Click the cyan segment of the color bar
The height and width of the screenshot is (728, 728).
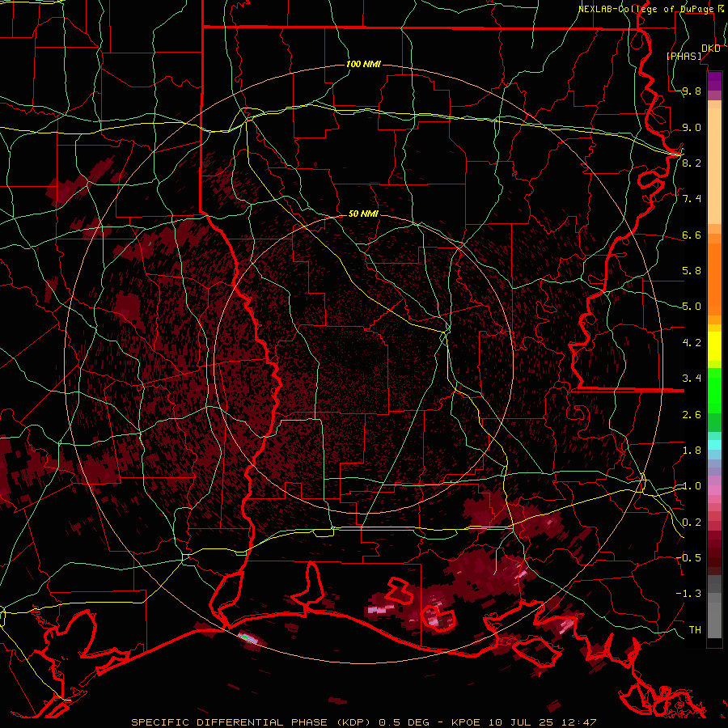click(x=714, y=444)
